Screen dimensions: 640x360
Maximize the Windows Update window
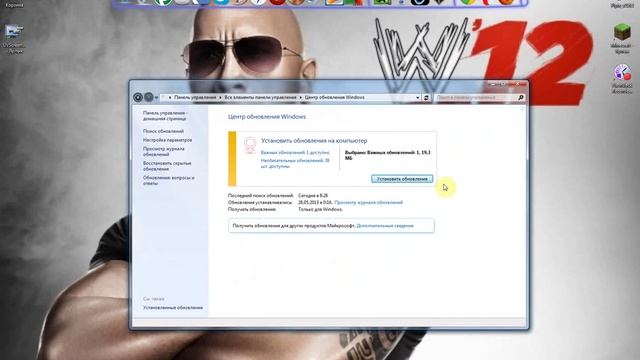click(504, 84)
